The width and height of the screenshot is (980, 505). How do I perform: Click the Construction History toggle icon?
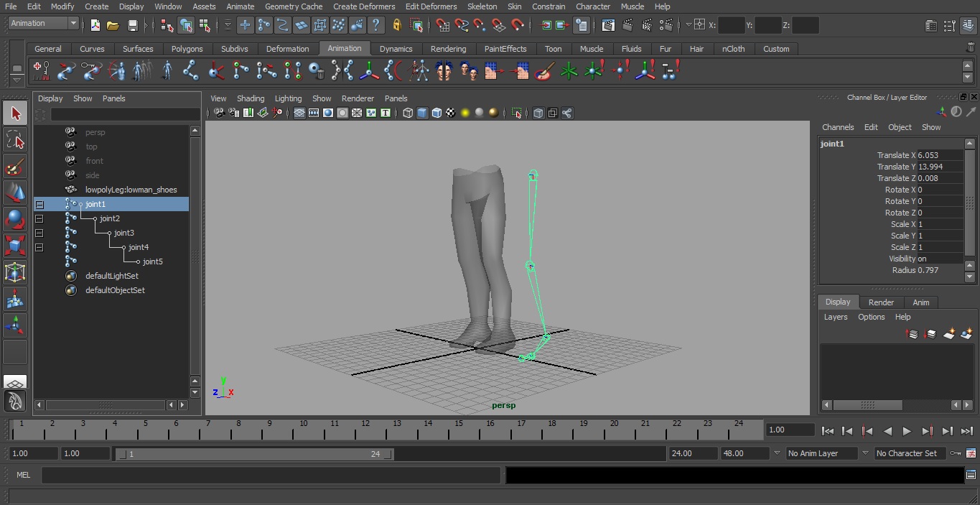tap(582, 25)
